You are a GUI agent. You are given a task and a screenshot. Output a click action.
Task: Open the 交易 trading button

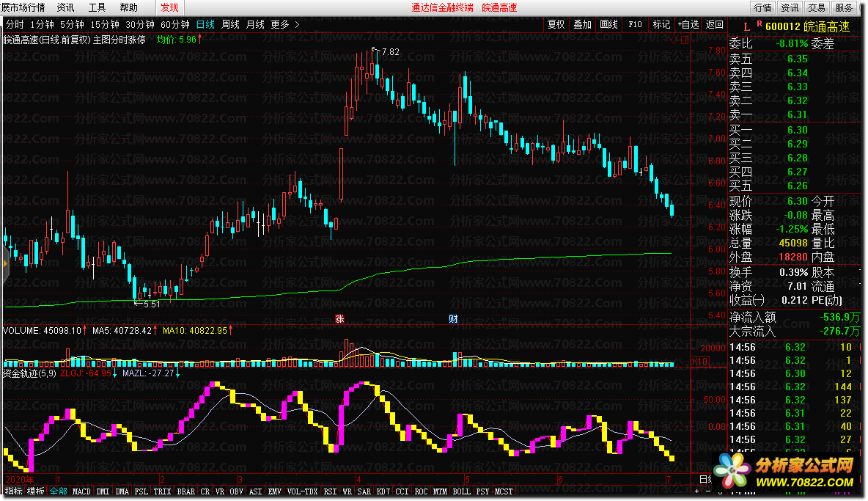[817, 8]
